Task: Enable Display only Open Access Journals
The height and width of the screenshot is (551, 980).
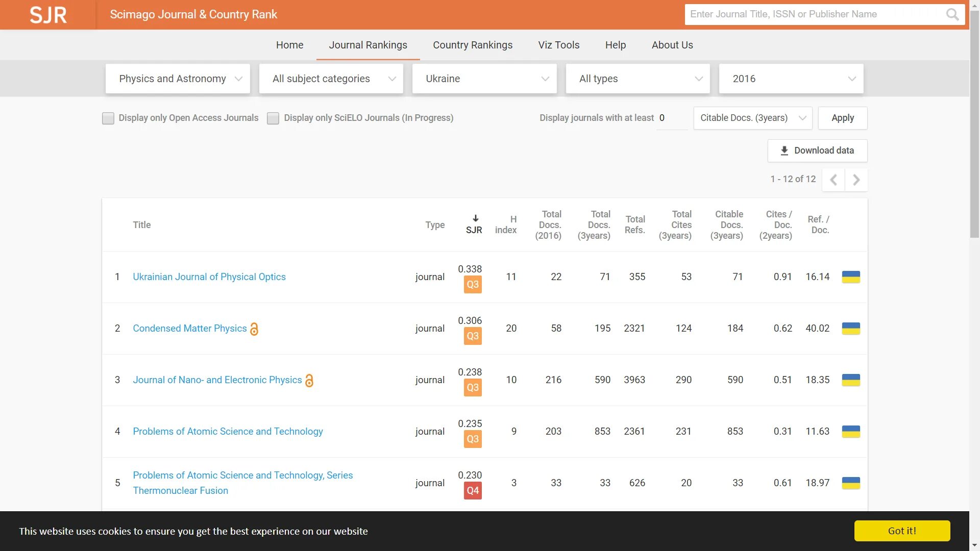Action: point(108,118)
